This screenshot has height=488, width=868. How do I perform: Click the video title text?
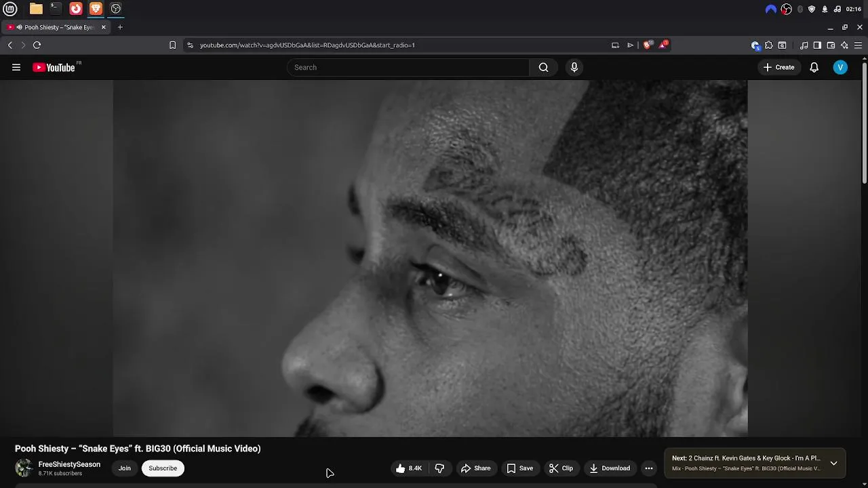pyautogui.click(x=138, y=449)
